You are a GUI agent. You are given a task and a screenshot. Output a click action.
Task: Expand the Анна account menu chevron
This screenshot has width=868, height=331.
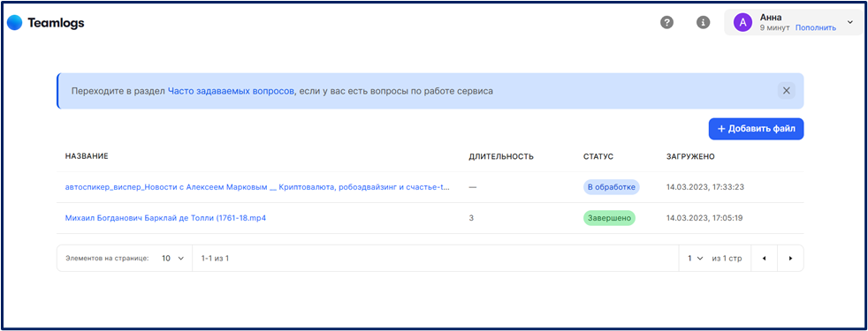(850, 22)
